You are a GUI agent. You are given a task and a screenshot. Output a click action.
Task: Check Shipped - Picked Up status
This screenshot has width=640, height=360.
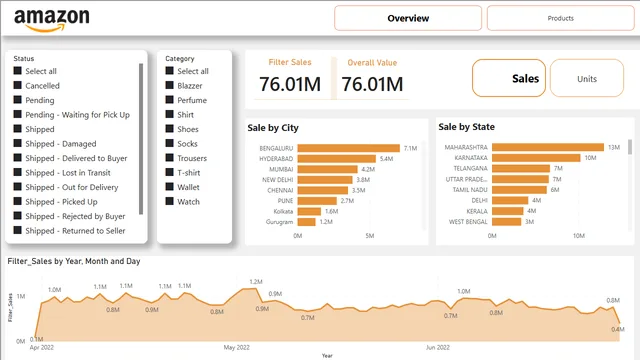pyautogui.click(x=18, y=201)
